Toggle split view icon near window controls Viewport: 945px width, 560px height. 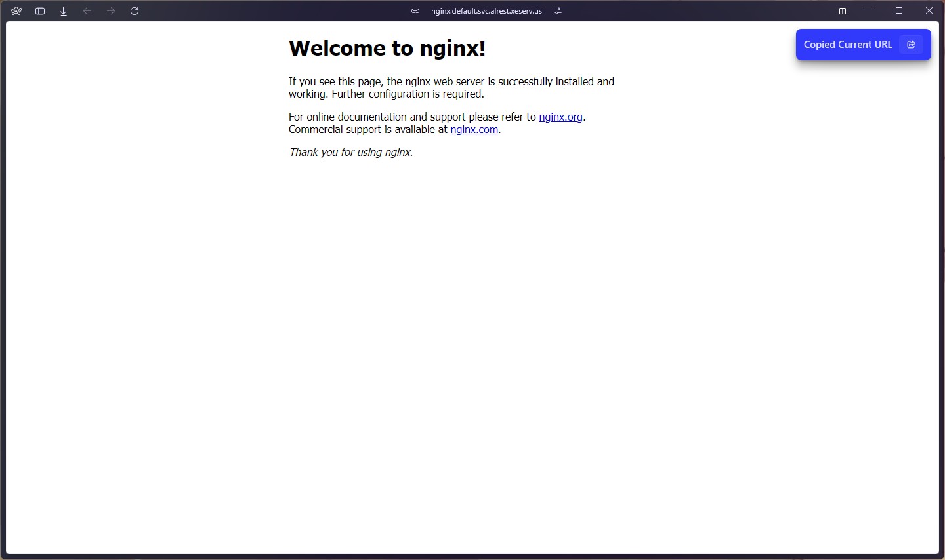click(843, 11)
